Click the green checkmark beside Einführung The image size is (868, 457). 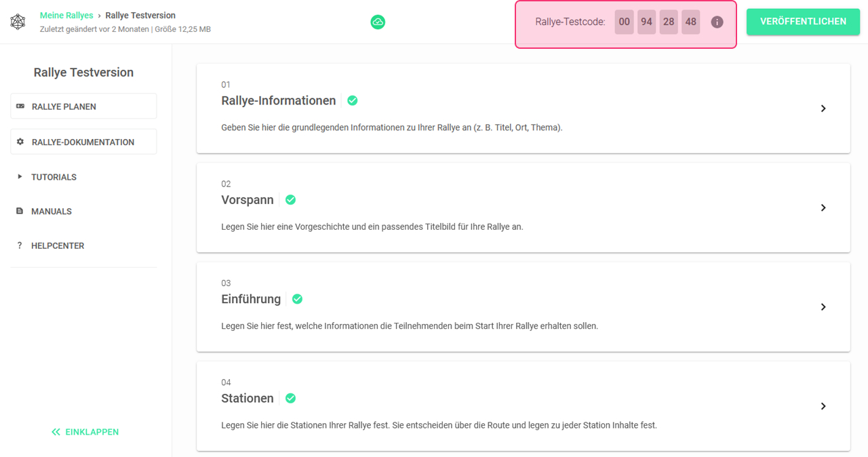(297, 299)
